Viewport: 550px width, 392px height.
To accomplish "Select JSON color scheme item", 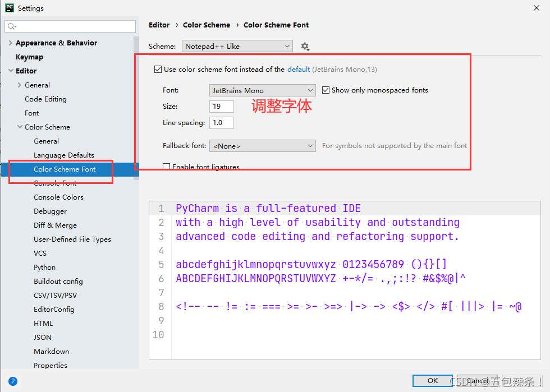I will click(x=43, y=337).
